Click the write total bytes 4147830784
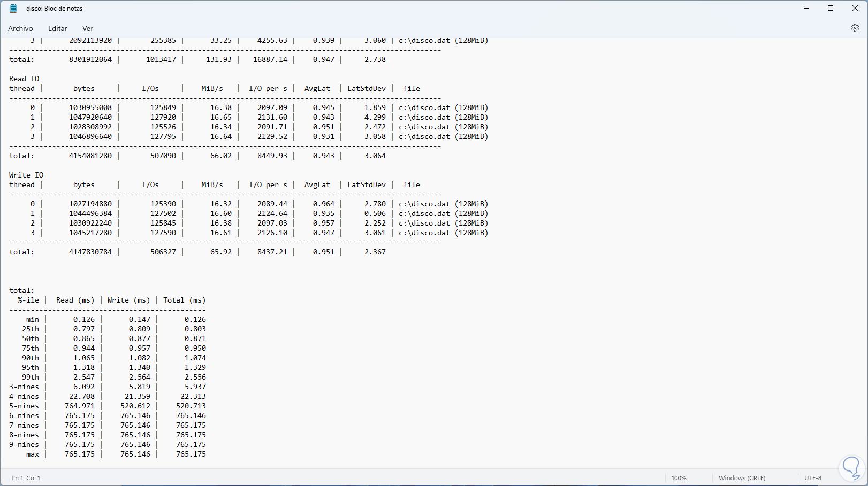The width and height of the screenshot is (868, 486). point(90,252)
